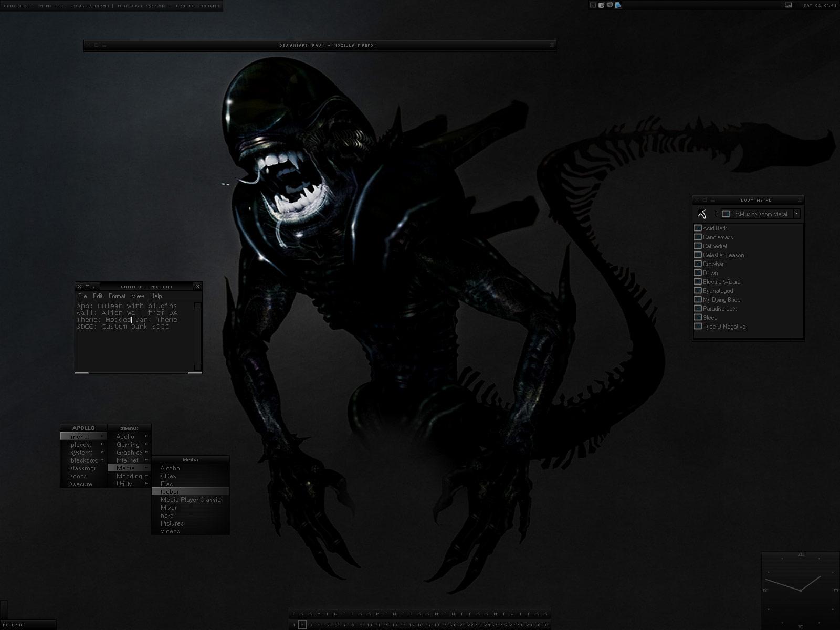This screenshot has width=840, height=630.
Task: Open the Eyehategod folder icon
Action: pos(698,290)
